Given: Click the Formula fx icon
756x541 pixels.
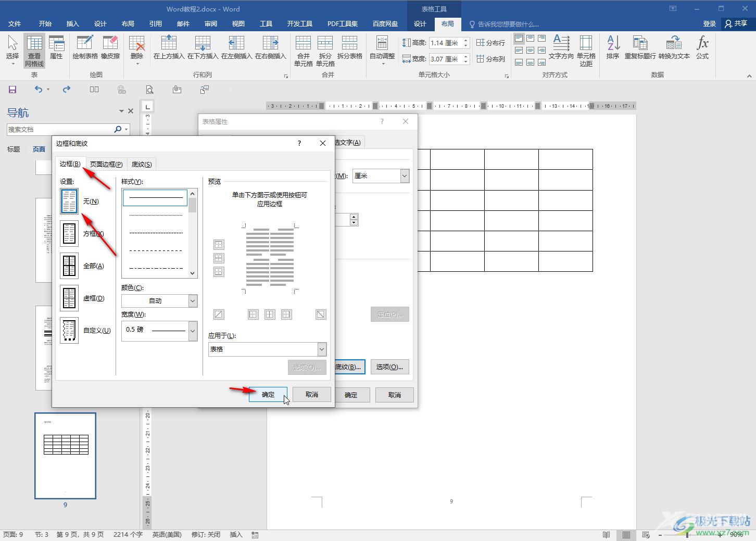Looking at the screenshot, I should click(x=702, y=48).
